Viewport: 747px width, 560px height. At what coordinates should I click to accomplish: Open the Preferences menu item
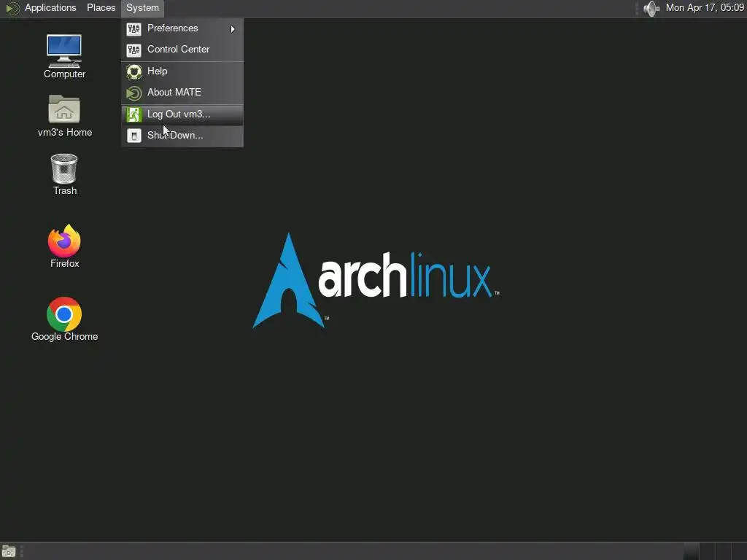[182, 28]
